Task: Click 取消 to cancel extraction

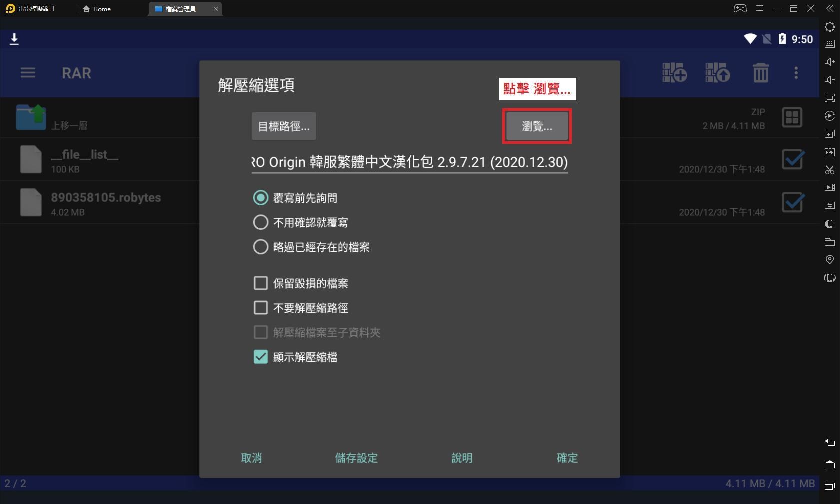Action: (251, 458)
